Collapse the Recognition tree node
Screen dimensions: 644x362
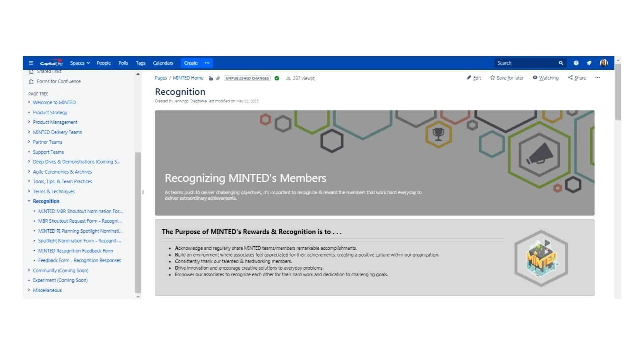29,201
